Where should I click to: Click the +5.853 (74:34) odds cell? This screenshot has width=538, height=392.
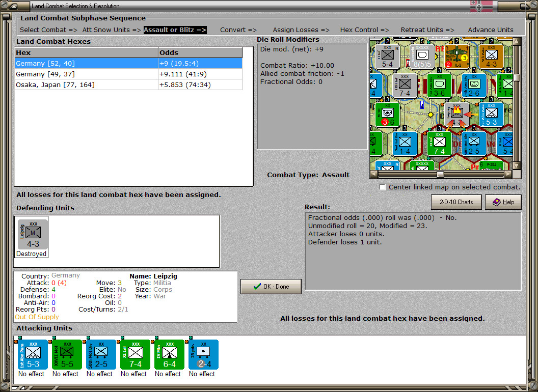[x=200, y=85]
